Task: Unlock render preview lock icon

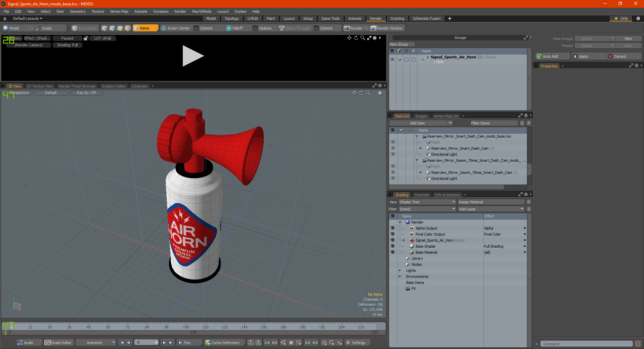Action: [x=86, y=38]
